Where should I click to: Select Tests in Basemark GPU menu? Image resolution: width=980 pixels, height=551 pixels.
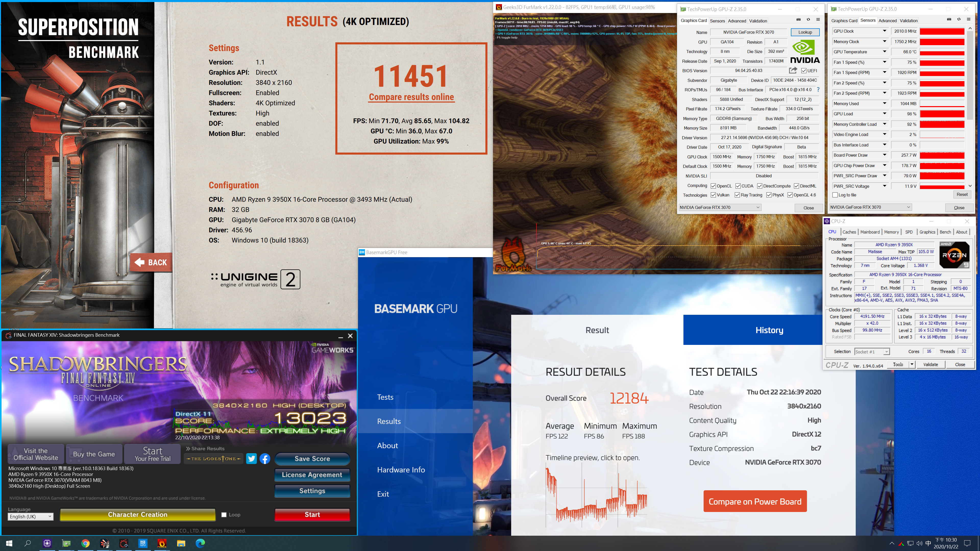pos(385,397)
